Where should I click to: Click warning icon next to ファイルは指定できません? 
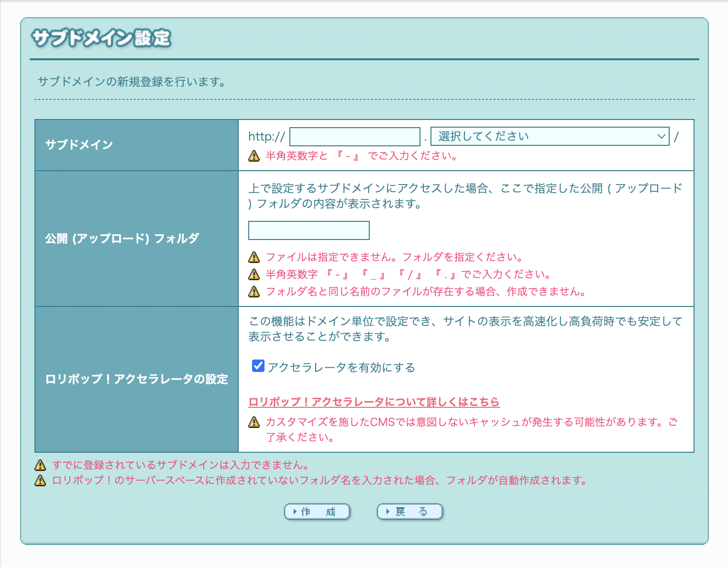pos(254,257)
